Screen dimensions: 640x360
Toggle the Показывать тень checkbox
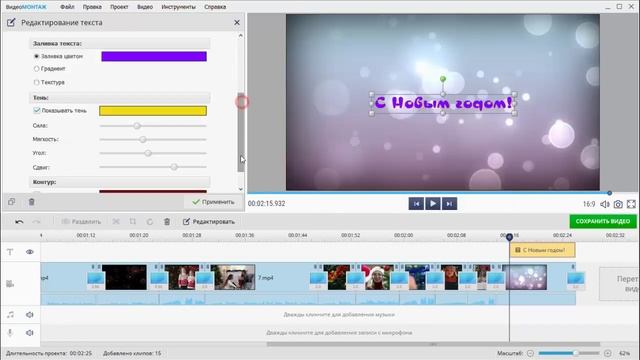pos(37,110)
